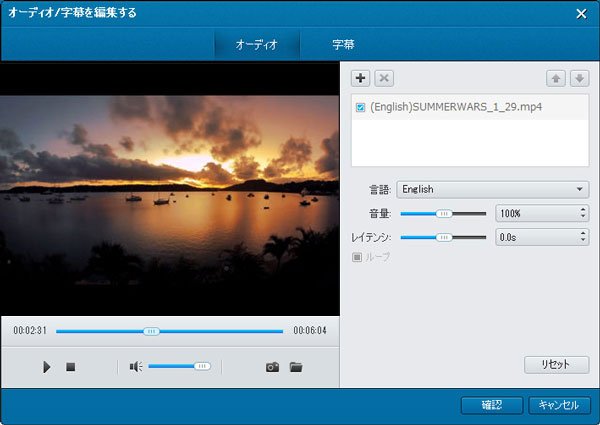The image size is (600, 425).
Task: Take a snapshot with the camera icon
Action: [272, 367]
